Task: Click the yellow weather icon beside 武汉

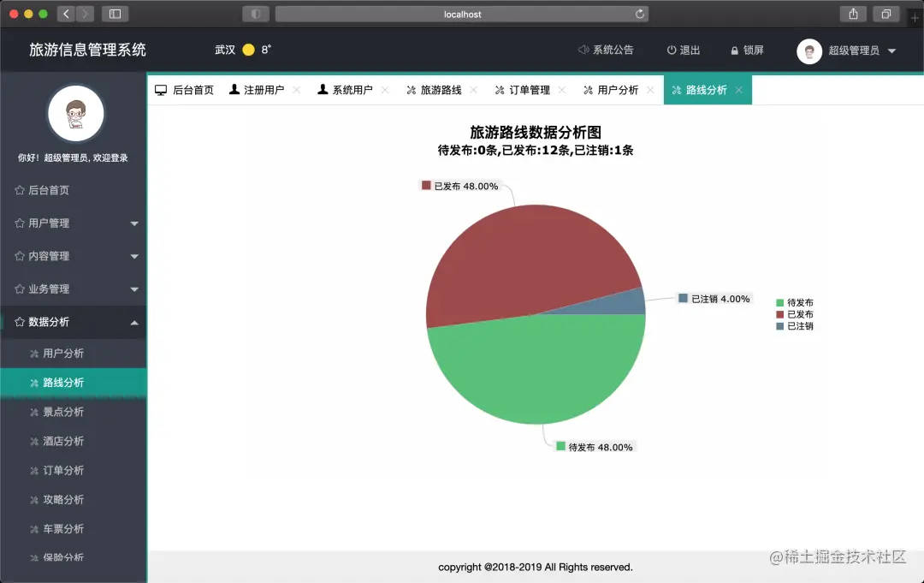Action: click(248, 51)
